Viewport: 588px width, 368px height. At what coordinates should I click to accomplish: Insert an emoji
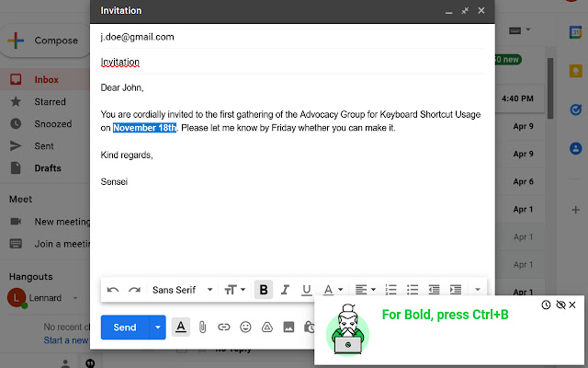tap(245, 328)
